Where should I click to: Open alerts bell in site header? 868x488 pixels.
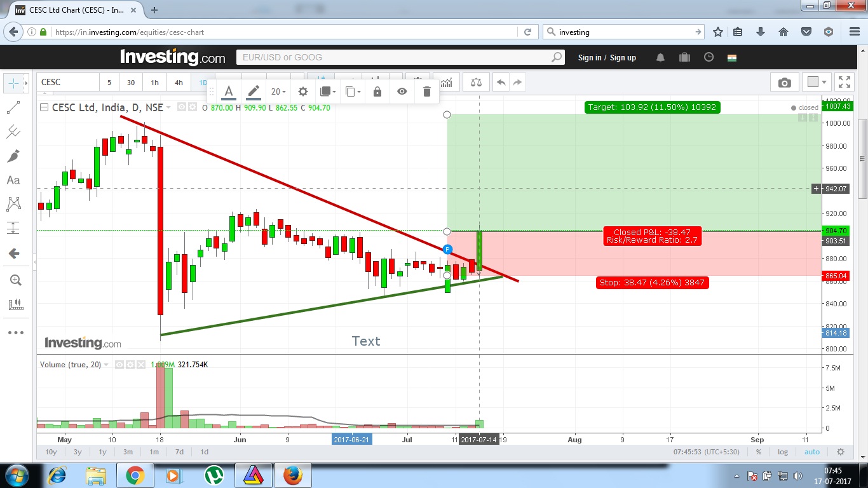click(x=660, y=58)
